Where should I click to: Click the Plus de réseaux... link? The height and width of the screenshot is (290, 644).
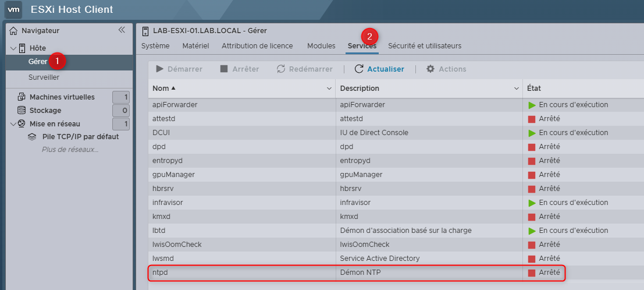coord(70,149)
